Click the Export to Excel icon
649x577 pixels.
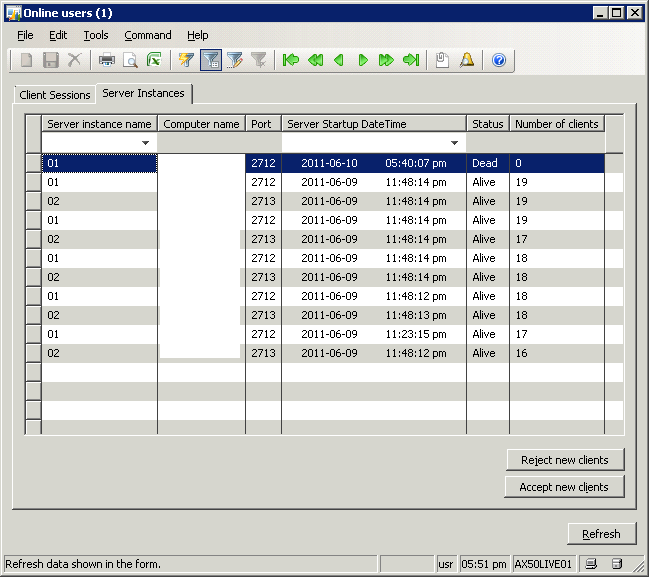pyautogui.click(x=154, y=60)
